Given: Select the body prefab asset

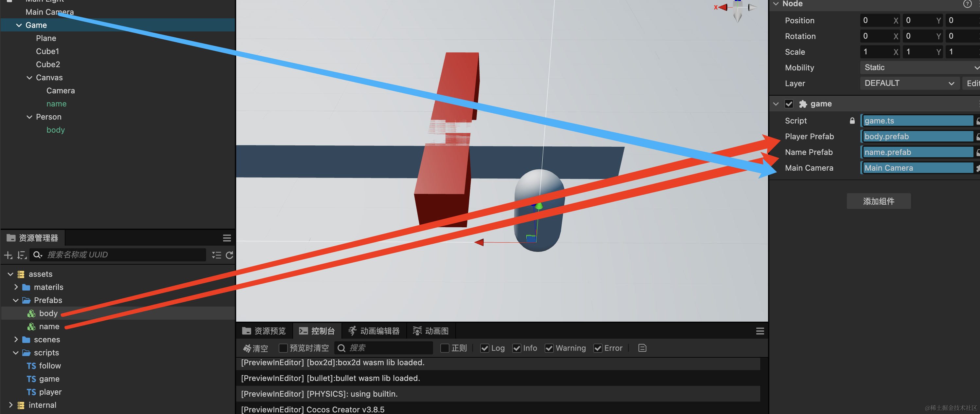Looking at the screenshot, I should 48,313.
